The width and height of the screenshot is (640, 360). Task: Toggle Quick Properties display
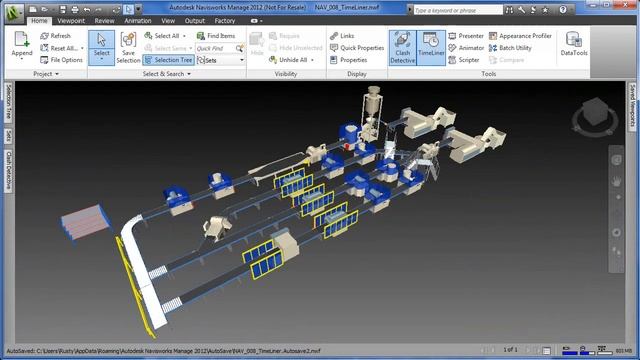click(x=357, y=48)
